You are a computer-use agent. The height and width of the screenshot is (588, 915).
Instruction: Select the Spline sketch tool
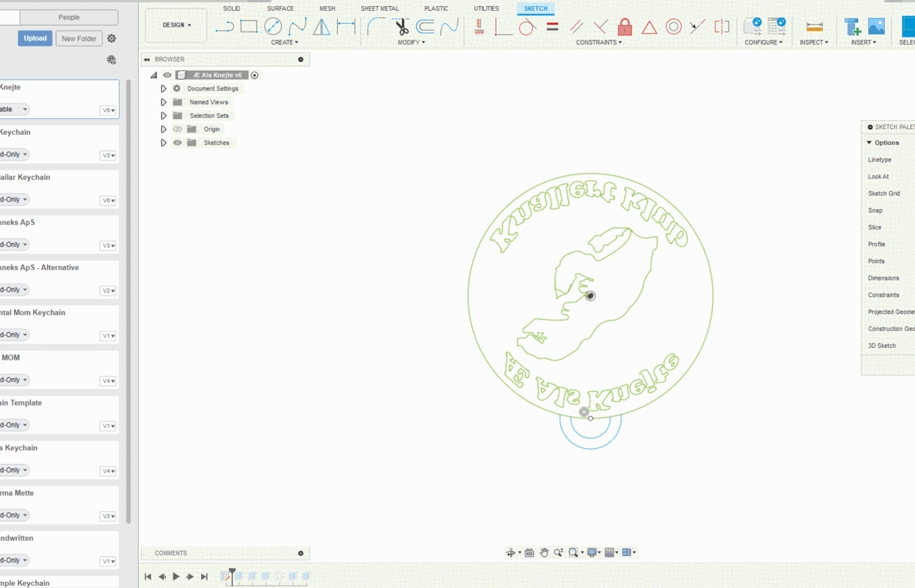pos(297,26)
